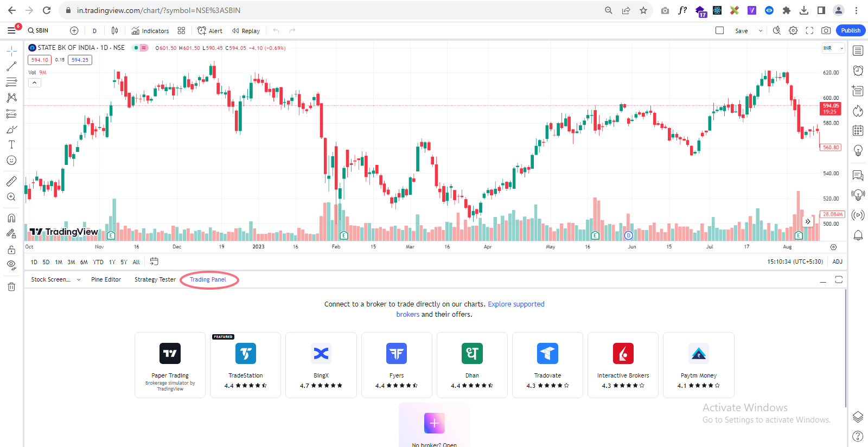868x447 pixels.
Task: Open the Alerts clock panel
Action: tap(858, 71)
